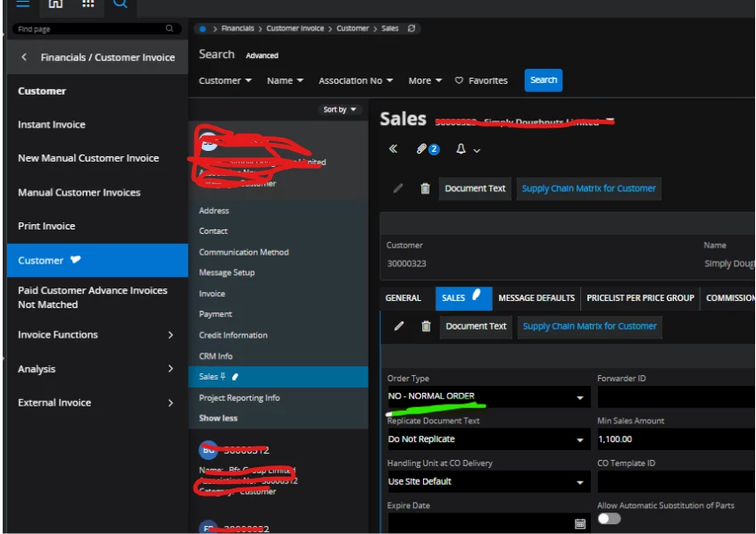756x534 pixels.
Task: Open the Order Type dropdown
Action: point(488,396)
